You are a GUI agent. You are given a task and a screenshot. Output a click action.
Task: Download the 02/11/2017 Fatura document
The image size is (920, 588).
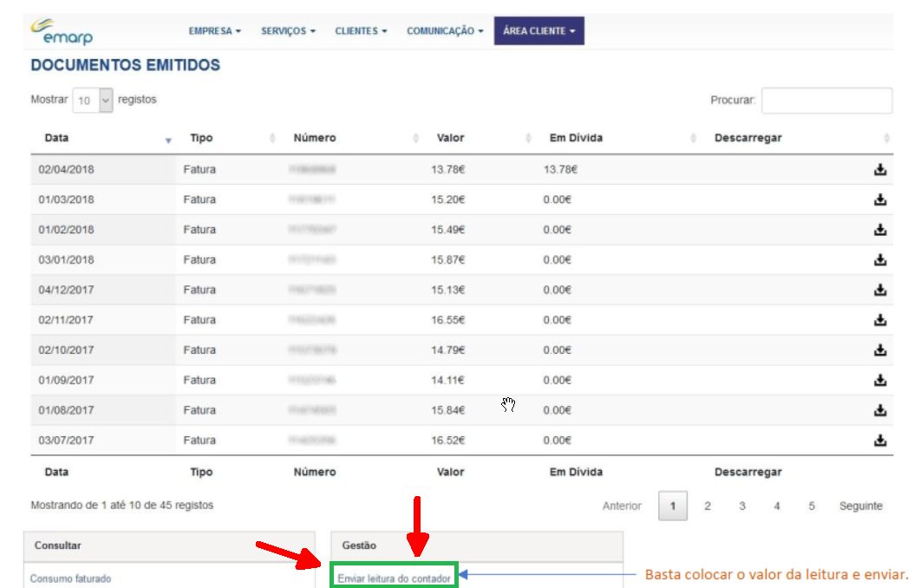(x=879, y=320)
